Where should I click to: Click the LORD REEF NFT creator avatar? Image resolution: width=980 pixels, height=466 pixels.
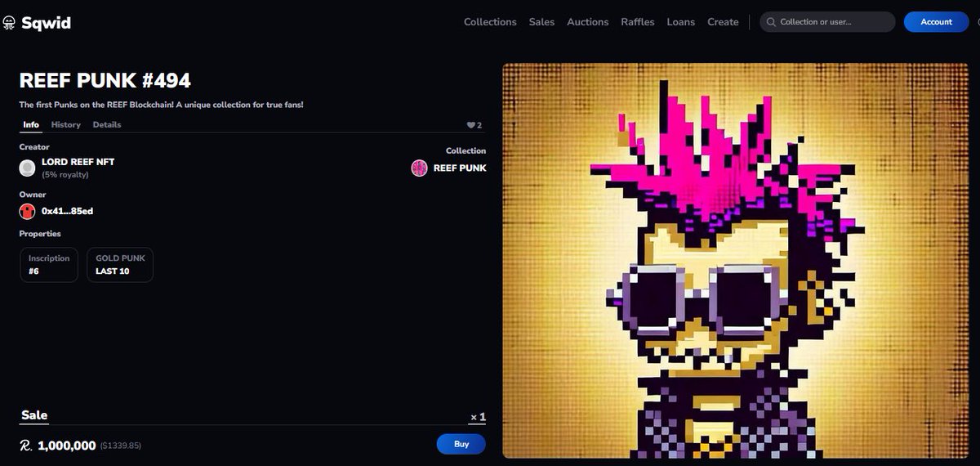point(28,168)
